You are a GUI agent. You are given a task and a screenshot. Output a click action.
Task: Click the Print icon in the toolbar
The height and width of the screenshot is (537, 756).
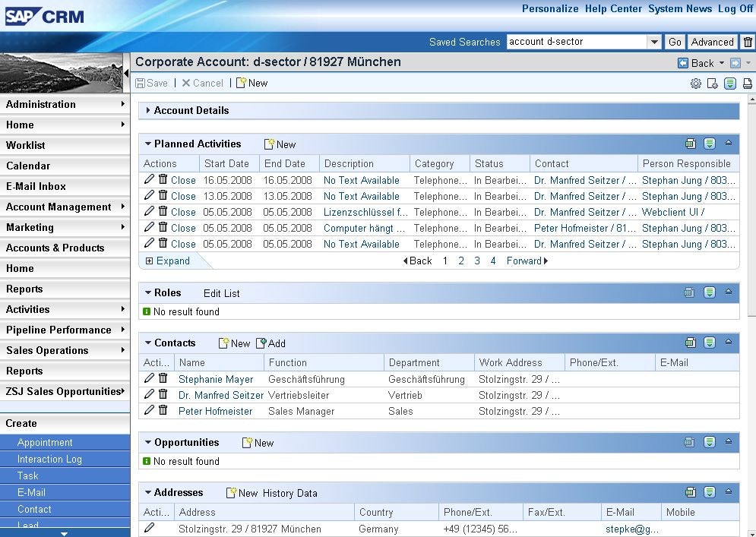[748, 84]
